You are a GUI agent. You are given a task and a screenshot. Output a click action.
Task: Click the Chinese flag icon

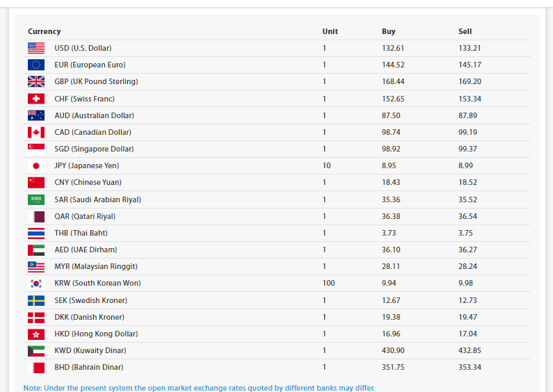coord(36,182)
